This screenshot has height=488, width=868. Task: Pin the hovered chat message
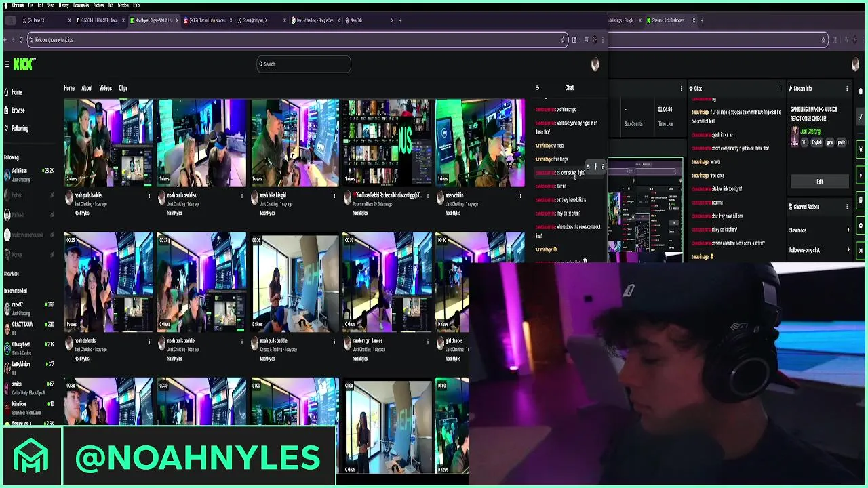[595, 167]
